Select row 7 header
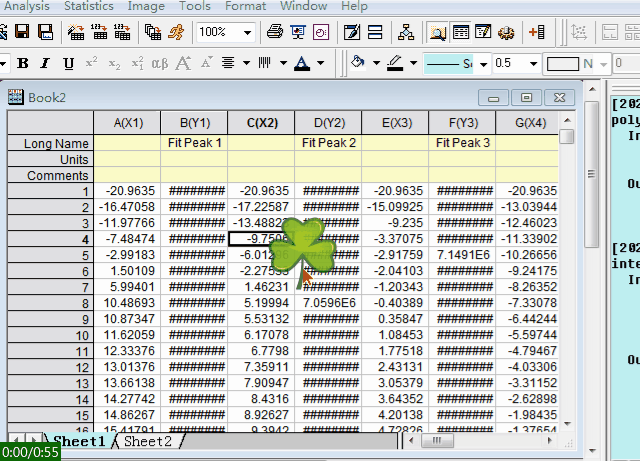 pyautogui.click(x=51, y=288)
